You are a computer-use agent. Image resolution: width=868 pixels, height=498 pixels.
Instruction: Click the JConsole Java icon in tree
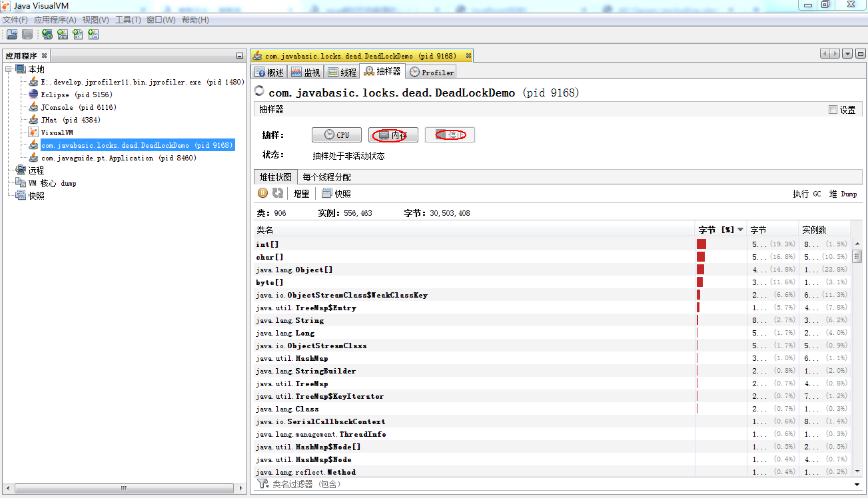[33, 107]
